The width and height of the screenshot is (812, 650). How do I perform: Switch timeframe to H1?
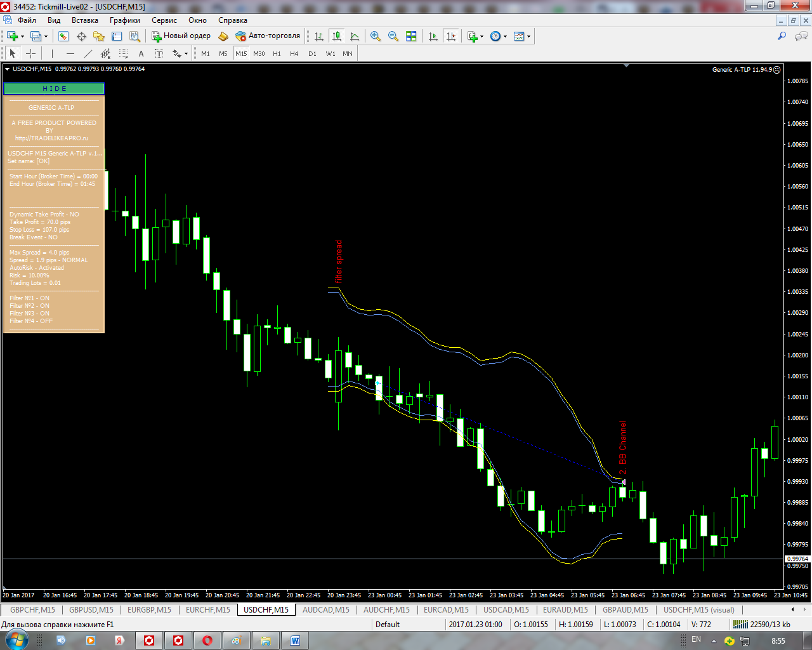[x=277, y=53]
